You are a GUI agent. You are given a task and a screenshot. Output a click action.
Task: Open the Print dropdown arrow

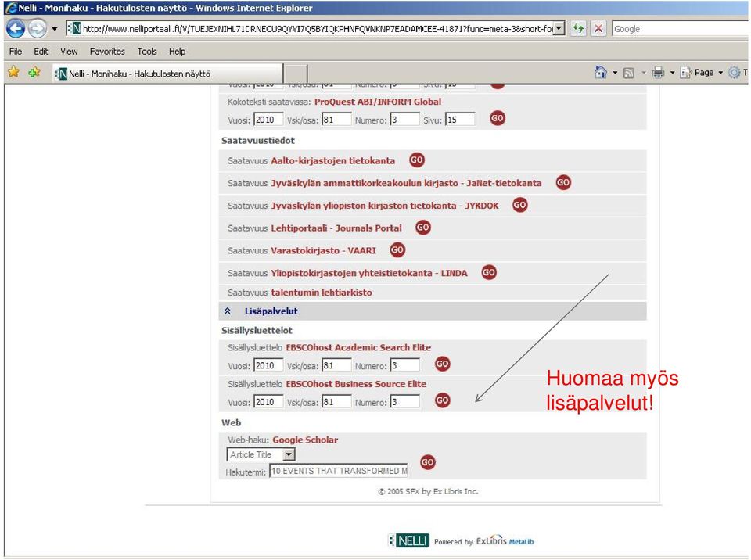coord(673,73)
